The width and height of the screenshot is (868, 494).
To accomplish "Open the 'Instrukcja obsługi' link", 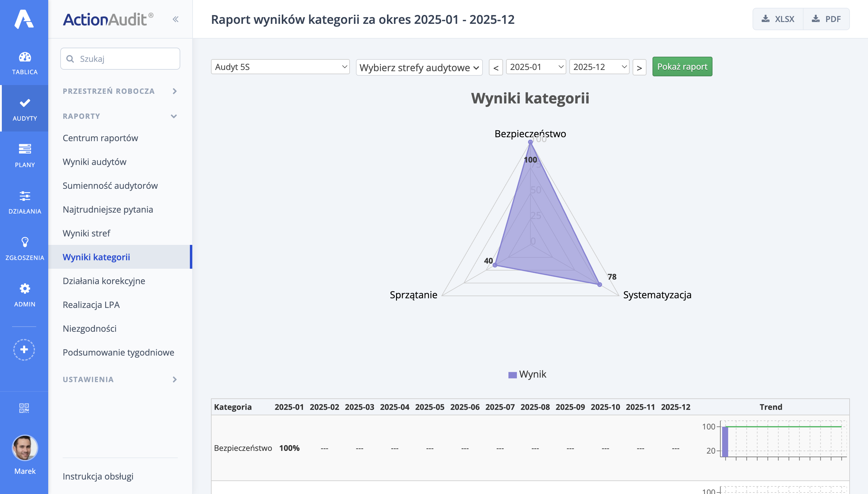I will [x=98, y=476].
